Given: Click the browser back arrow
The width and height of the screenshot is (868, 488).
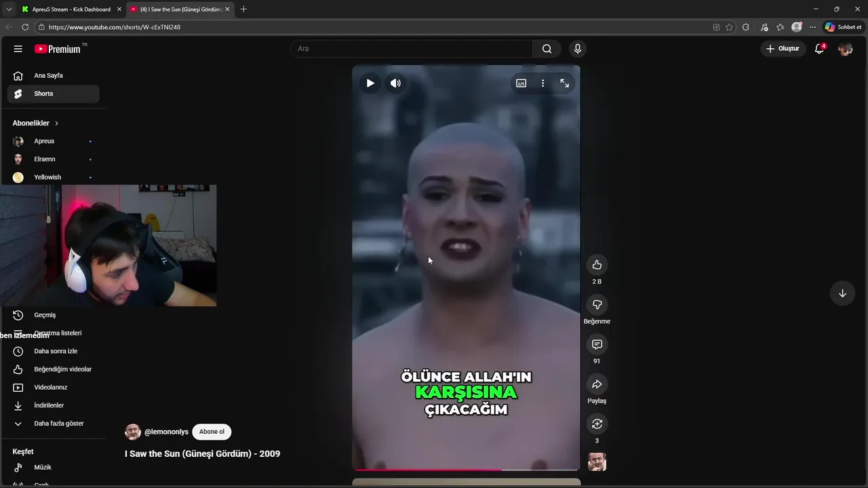Looking at the screenshot, I should tap(9, 27).
